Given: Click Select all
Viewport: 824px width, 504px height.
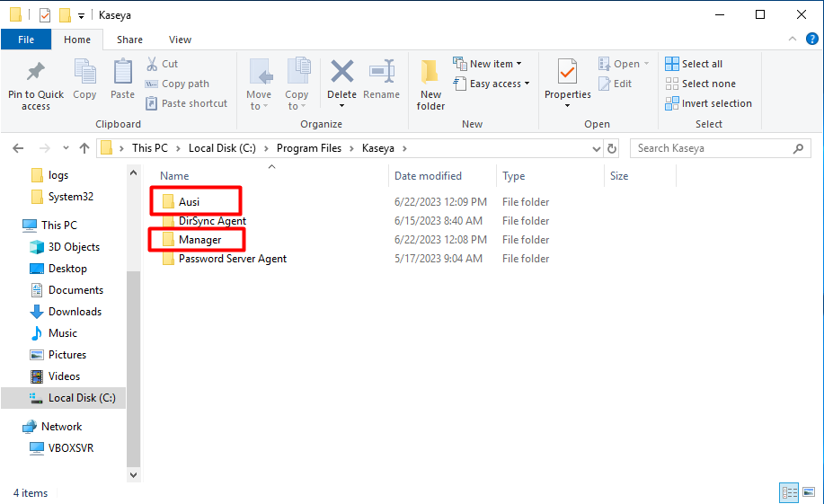Looking at the screenshot, I should 694,64.
